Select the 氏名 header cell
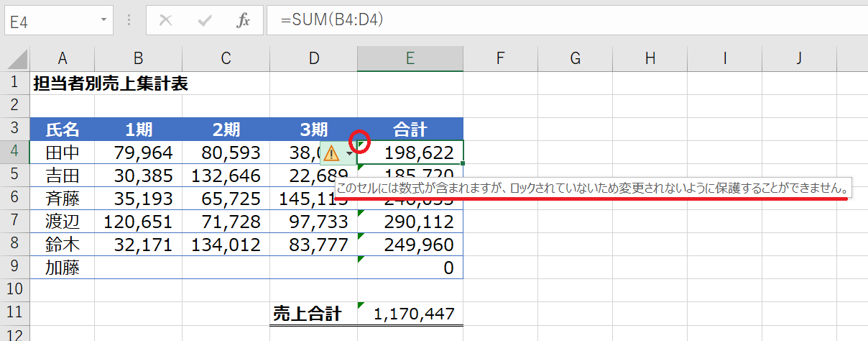This screenshot has height=341, width=868. pyautogui.click(x=63, y=129)
